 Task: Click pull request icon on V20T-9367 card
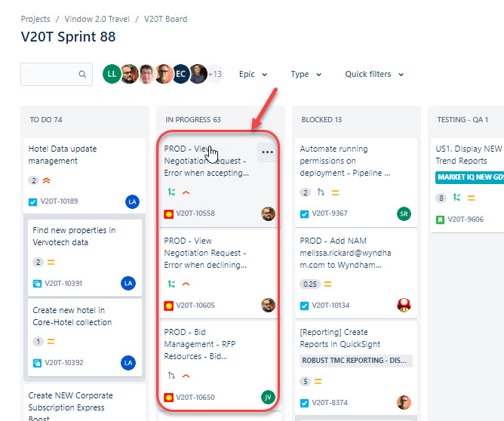[321, 192]
